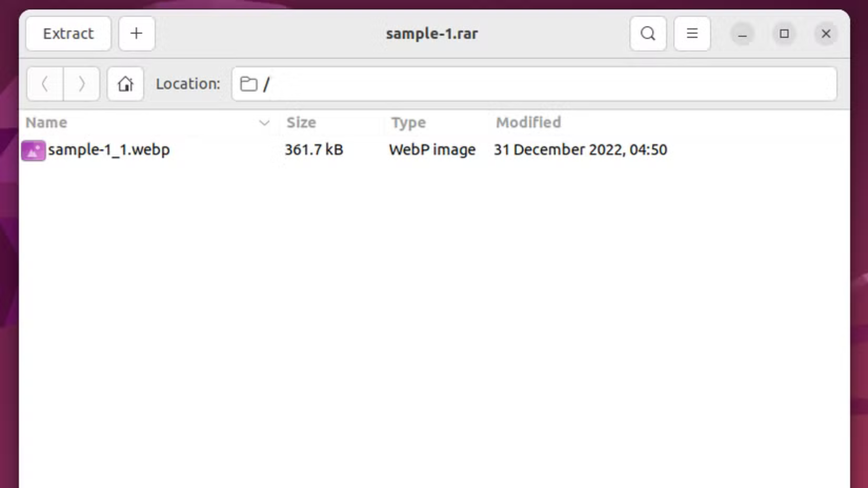Add files with the plus button
Screen dimensions: 868x488
pyautogui.click(x=137, y=34)
